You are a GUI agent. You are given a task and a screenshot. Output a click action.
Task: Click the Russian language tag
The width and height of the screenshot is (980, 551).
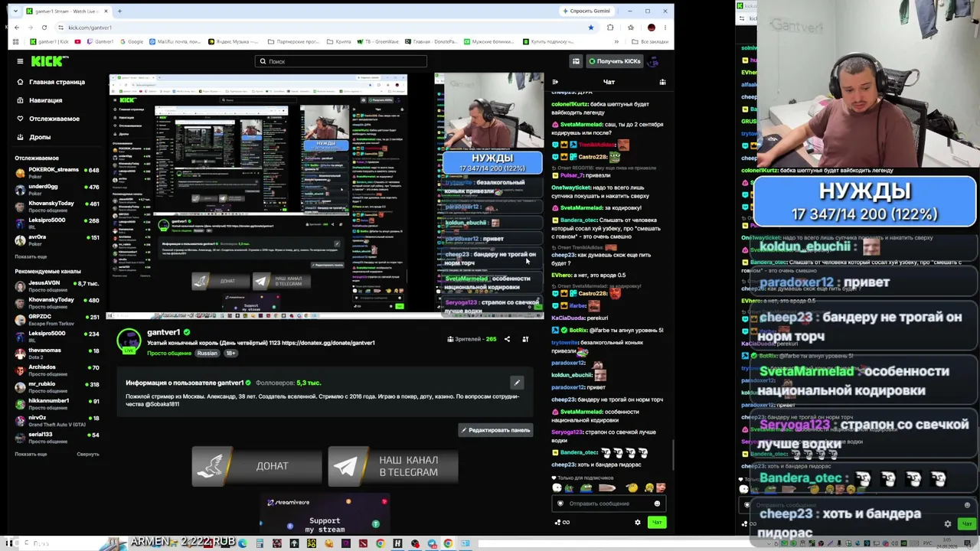[207, 354]
